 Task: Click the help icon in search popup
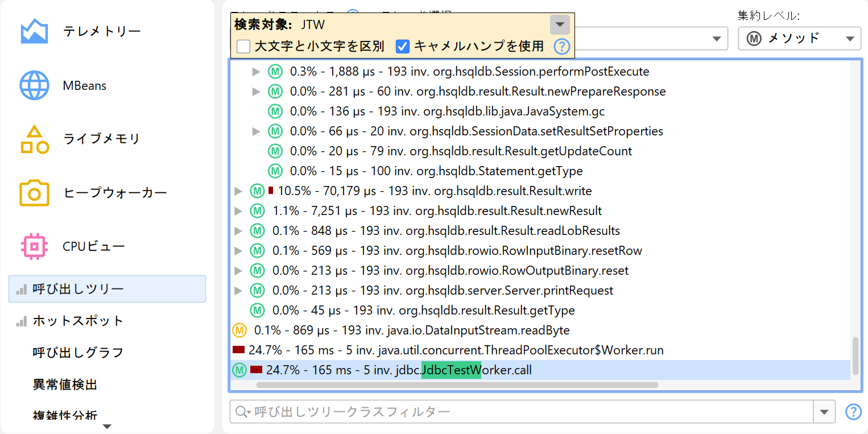tap(561, 47)
